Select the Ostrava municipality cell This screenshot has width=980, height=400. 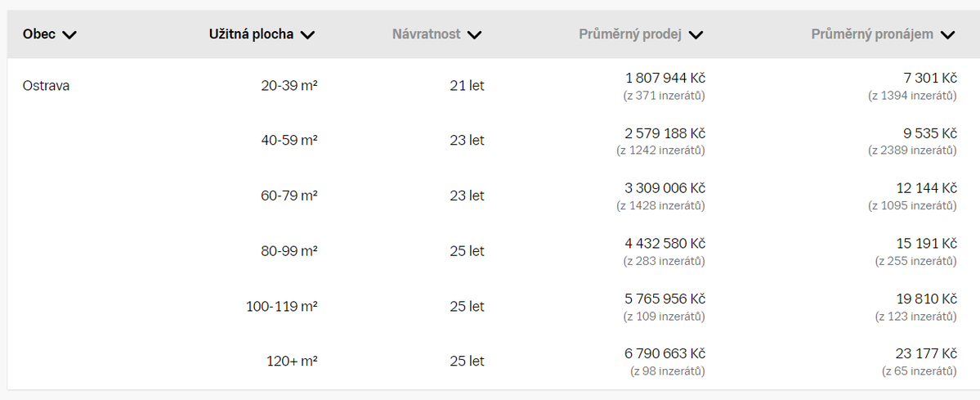[x=46, y=85]
